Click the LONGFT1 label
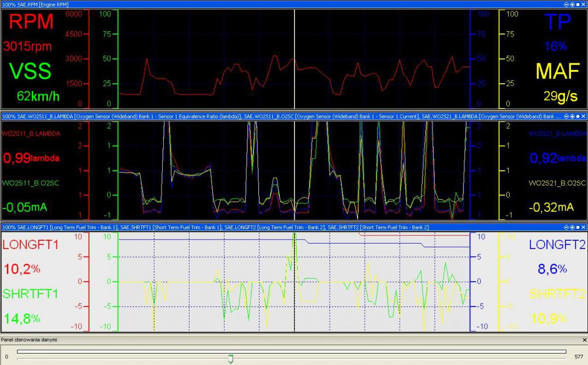588x365 pixels. [x=30, y=245]
